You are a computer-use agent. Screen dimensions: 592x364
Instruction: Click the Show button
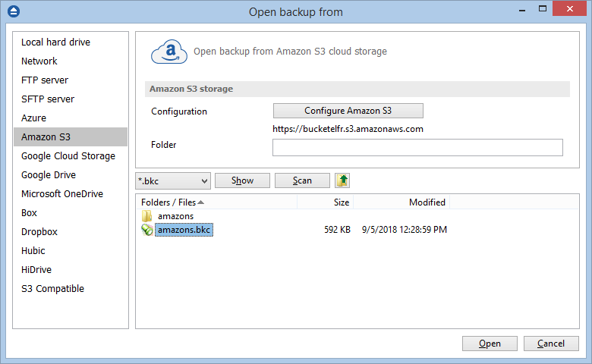(x=242, y=180)
